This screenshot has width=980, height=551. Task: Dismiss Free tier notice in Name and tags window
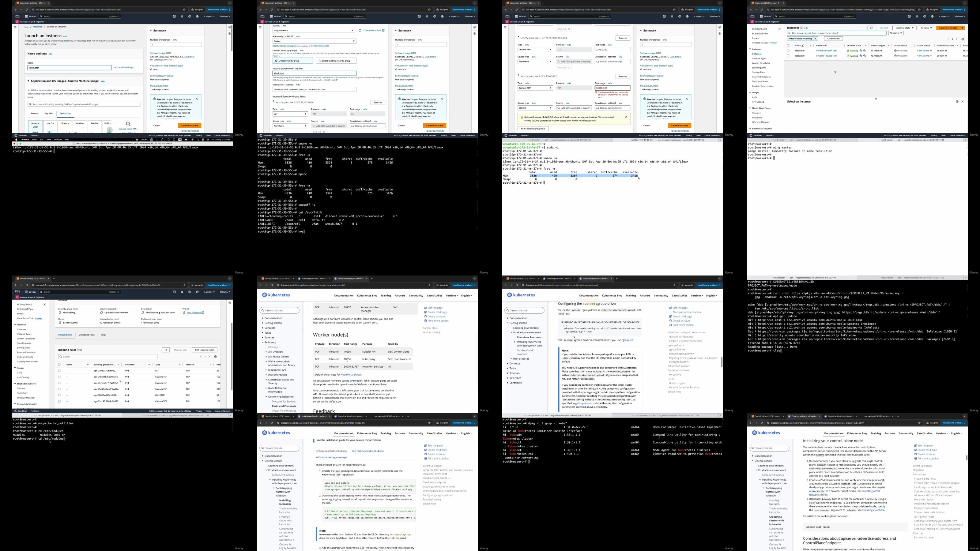[x=197, y=99]
